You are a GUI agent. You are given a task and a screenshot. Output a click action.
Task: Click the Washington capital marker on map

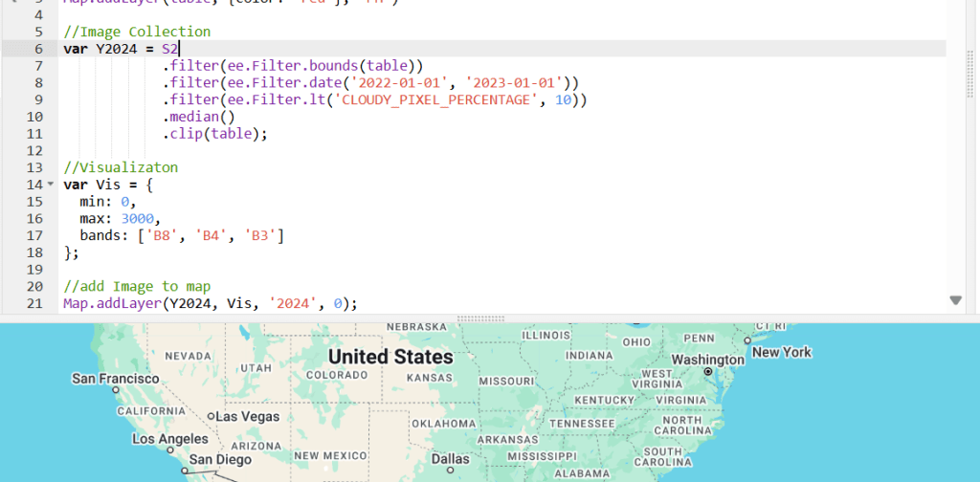(x=708, y=371)
